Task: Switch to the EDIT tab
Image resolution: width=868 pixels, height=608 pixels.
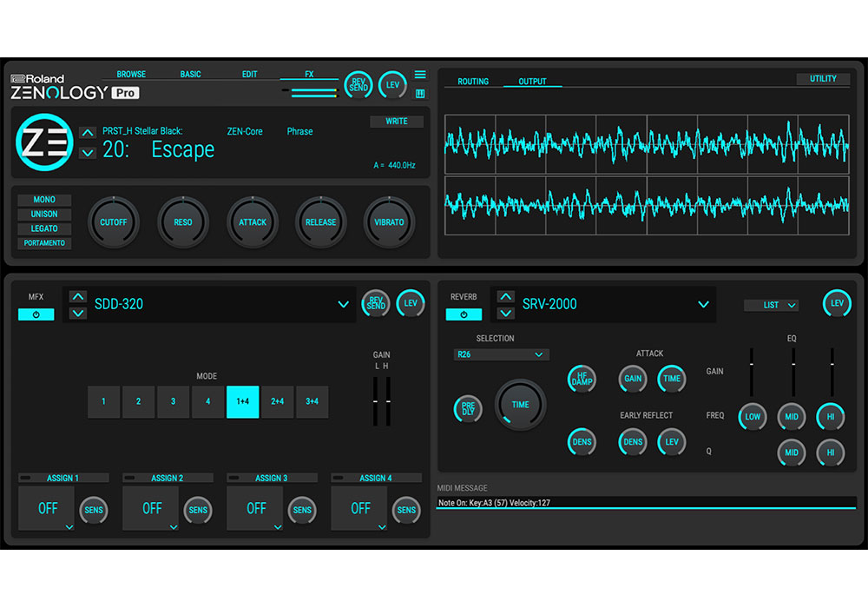Action: (250, 74)
